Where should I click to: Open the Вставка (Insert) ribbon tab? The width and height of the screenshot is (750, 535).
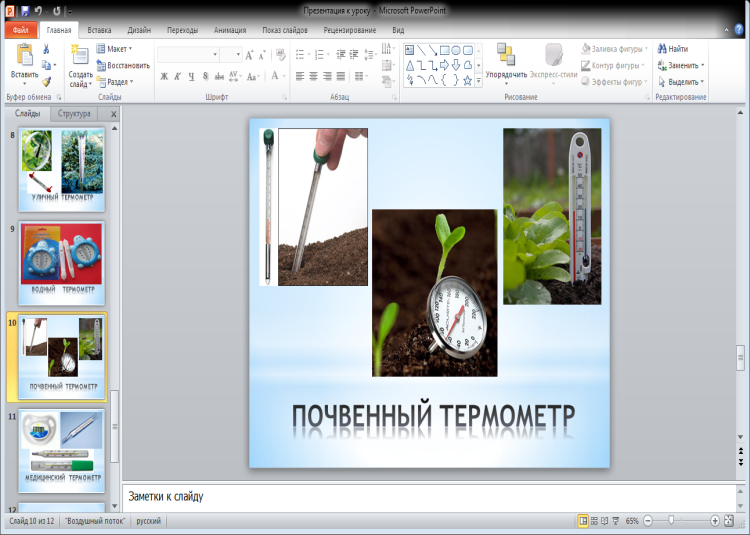click(100, 31)
